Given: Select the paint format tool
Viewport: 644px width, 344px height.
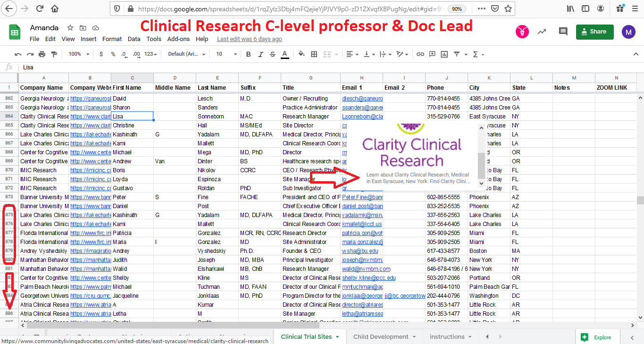Looking at the screenshot, I should [x=54, y=54].
